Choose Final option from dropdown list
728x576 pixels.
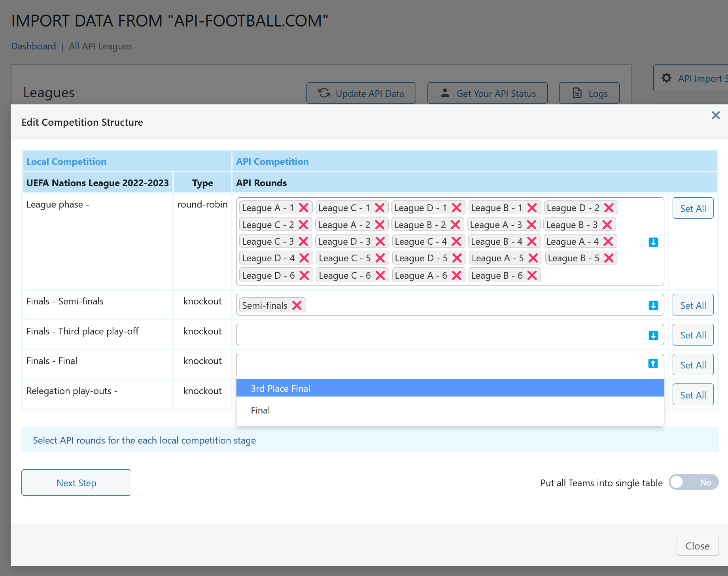click(450, 410)
